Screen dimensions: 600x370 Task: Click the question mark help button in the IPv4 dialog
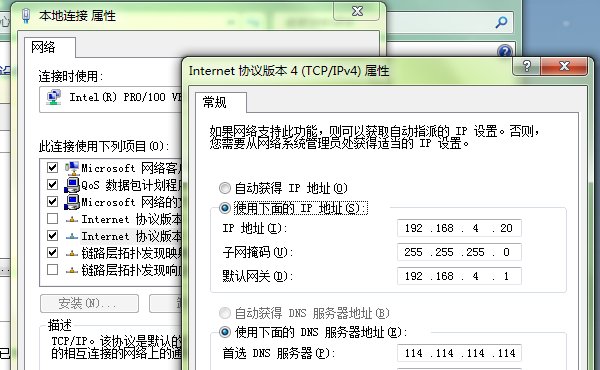coord(527,66)
